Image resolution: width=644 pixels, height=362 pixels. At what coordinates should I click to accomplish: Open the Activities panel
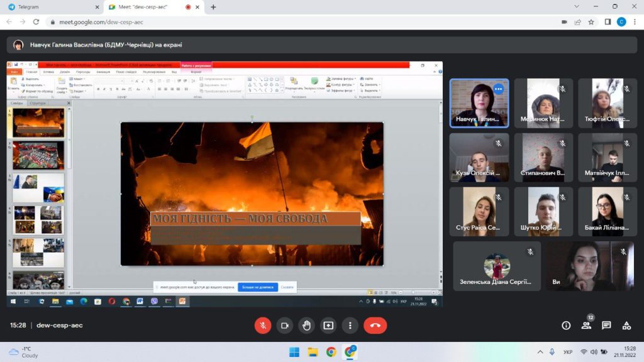626,326
